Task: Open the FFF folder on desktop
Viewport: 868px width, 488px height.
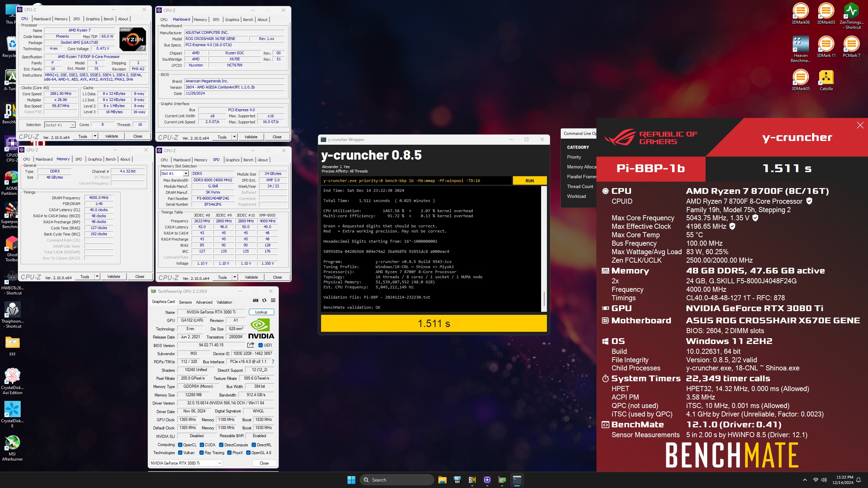Action: 12,346
